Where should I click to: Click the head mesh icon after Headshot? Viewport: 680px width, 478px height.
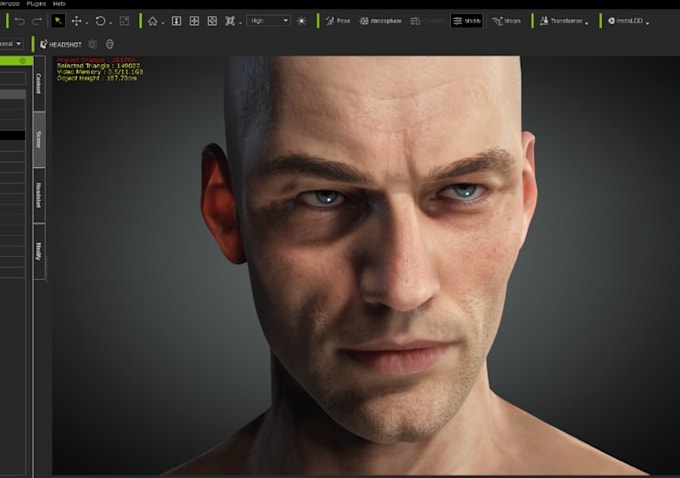[x=110, y=44]
